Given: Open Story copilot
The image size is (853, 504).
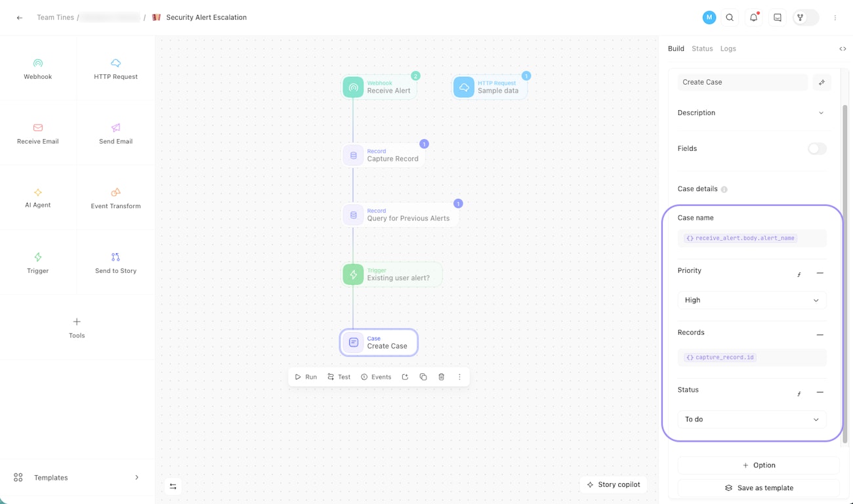Looking at the screenshot, I should (614, 484).
